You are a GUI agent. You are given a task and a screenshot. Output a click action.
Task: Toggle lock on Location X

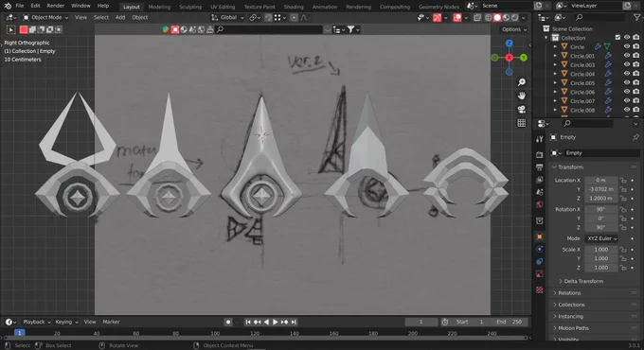(x=623, y=180)
